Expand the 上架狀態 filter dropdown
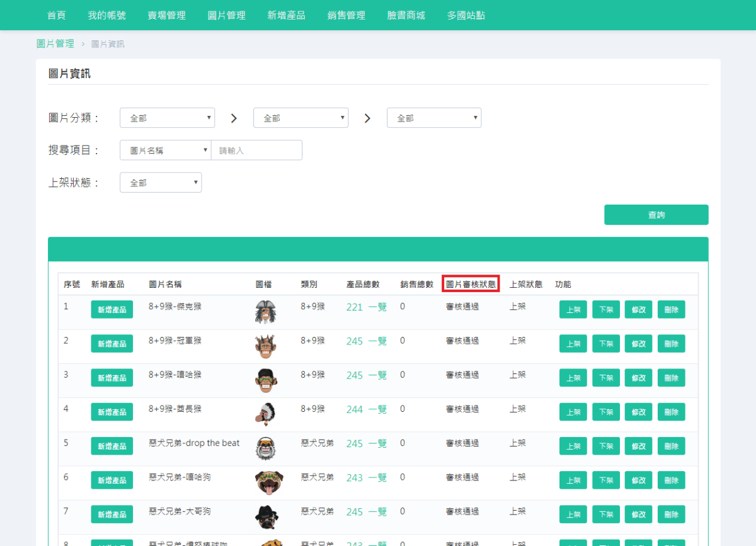The image size is (756, 546). point(160,182)
